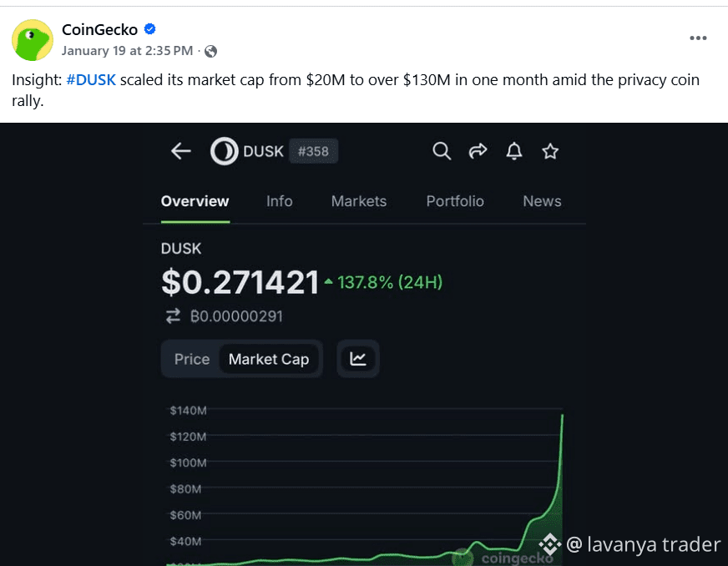
Task: Click the January 19 post timestamp
Action: [x=127, y=51]
